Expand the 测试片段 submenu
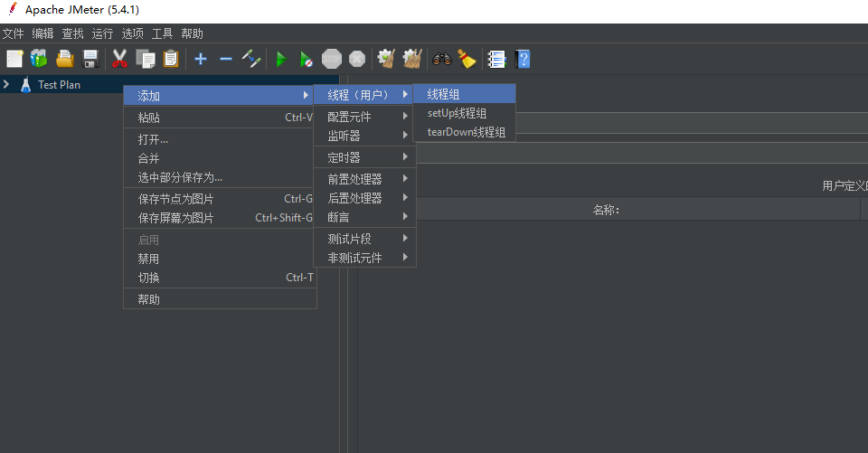The width and height of the screenshot is (868, 453). (364, 239)
